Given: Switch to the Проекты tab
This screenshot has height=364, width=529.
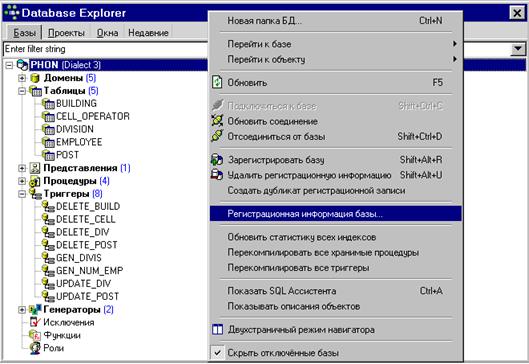Looking at the screenshot, I should click(x=66, y=33).
